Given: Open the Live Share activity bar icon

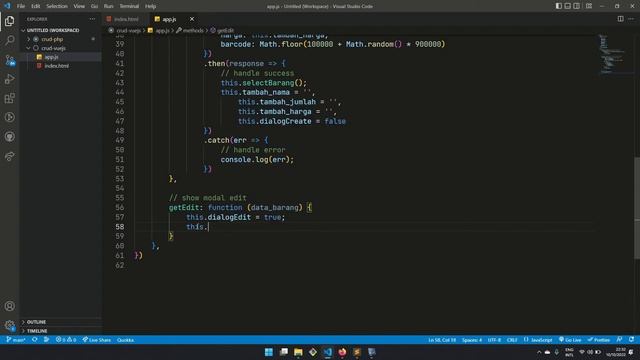Looking at the screenshot, I should pyautogui.click(x=10, y=156).
